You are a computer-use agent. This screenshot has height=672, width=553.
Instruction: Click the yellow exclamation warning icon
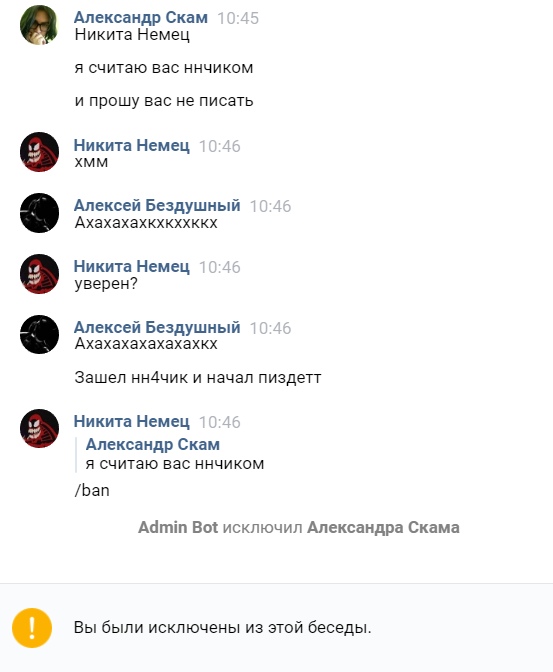(x=32, y=628)
